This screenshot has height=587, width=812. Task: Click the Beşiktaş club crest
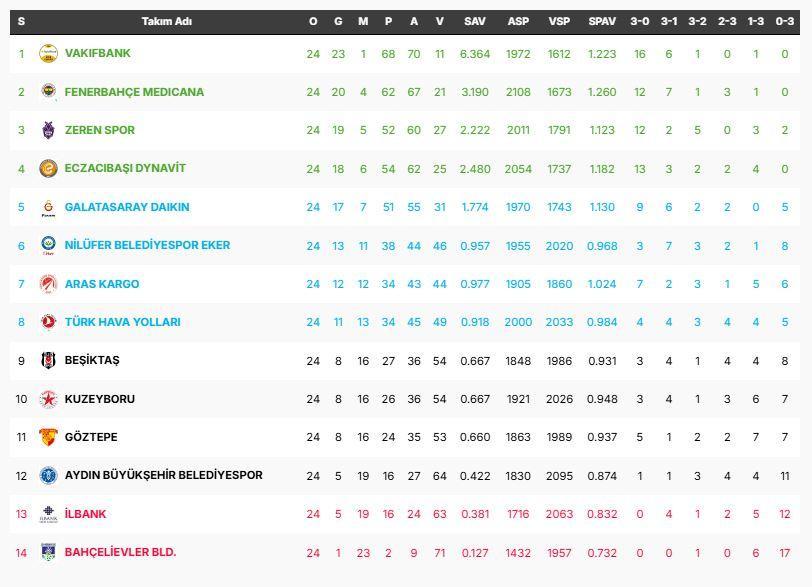coord(48,360)
